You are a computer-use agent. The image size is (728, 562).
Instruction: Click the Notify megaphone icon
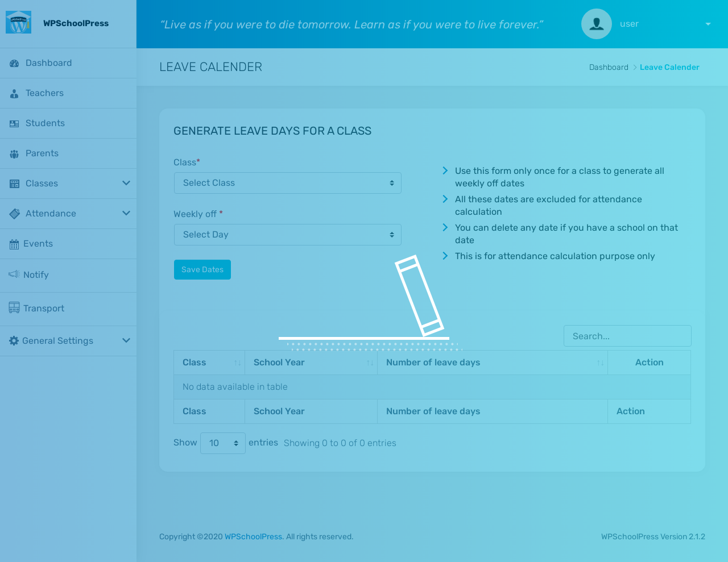[14, 274]
